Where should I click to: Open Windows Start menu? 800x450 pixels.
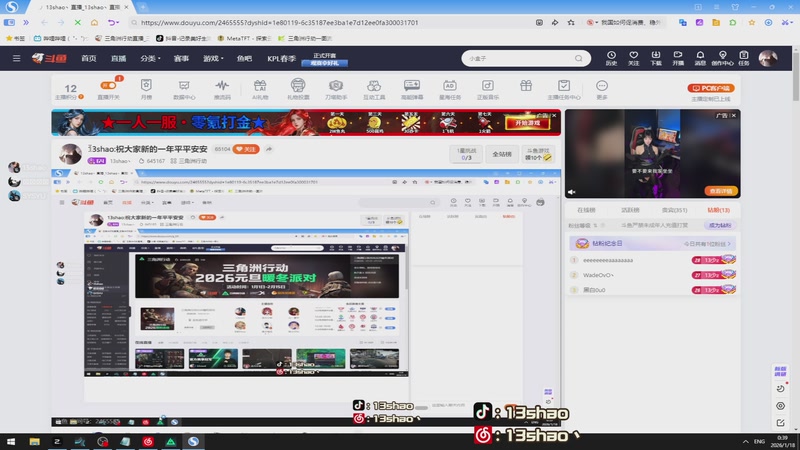11,441
